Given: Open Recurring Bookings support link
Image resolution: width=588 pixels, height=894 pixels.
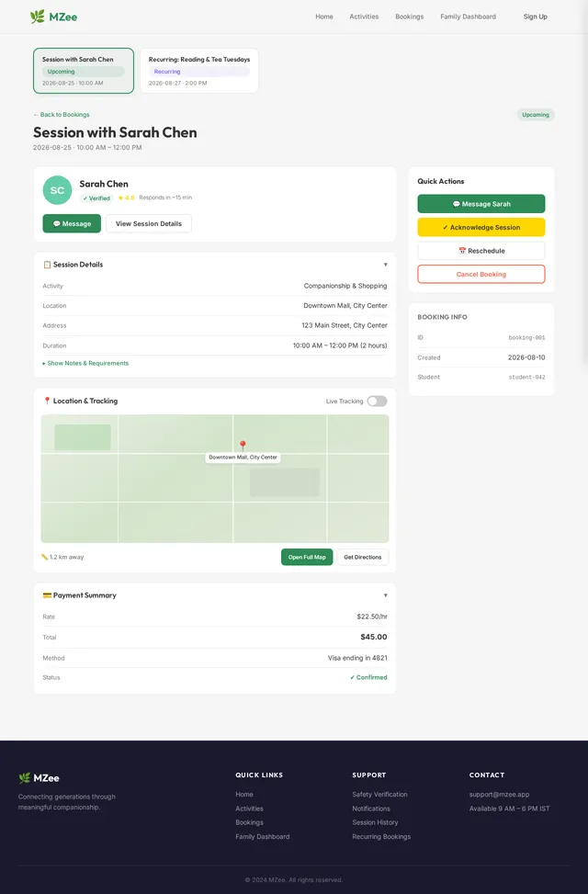Looking at the screenshot, I should 381,836.
